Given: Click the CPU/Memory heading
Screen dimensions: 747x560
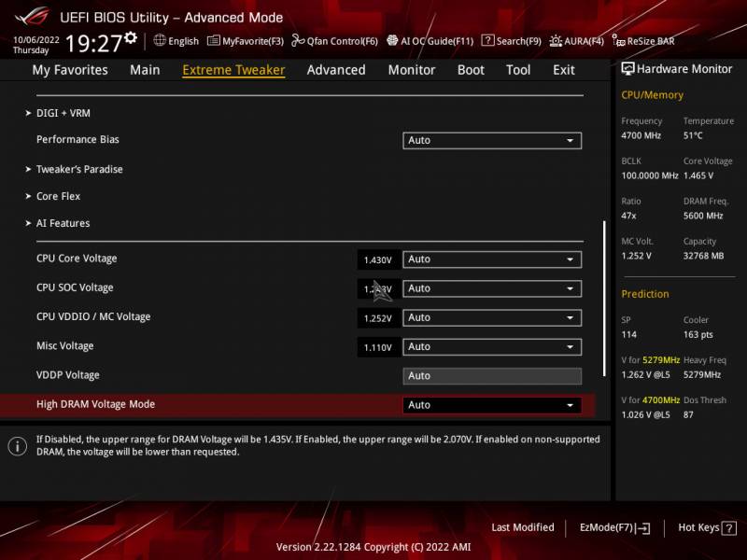Looking at the screenshot, I should pos(652,95).
